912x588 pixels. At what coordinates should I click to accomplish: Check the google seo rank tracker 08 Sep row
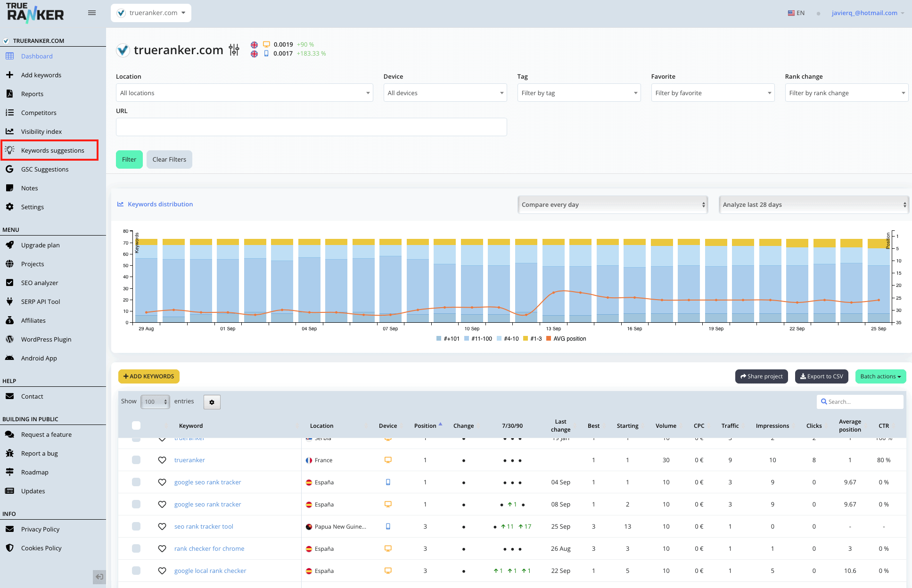point(136,504)
